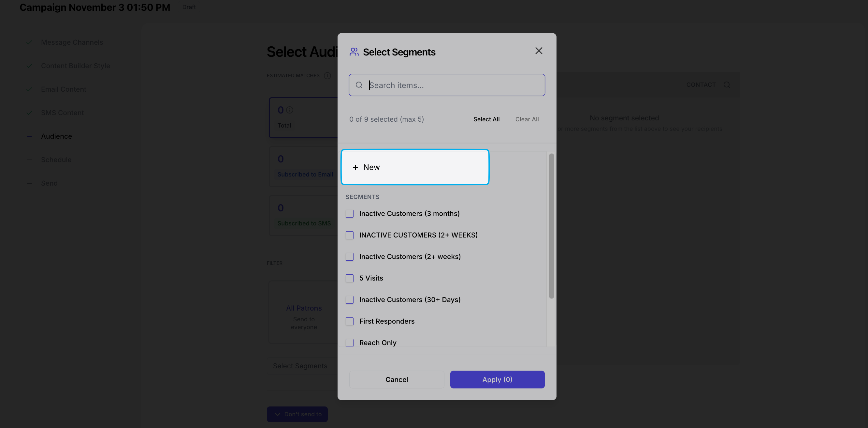Click Select All link
Screen dimensions: 868x428
486,119
